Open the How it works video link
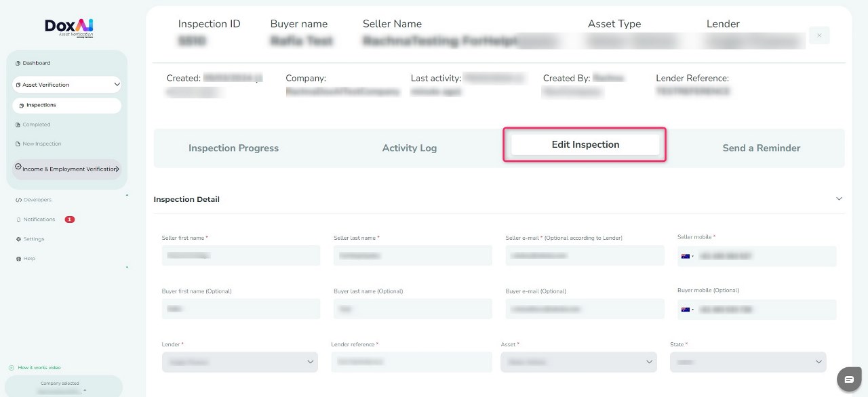The image size is (868, 397). click(x=39, y=368)
